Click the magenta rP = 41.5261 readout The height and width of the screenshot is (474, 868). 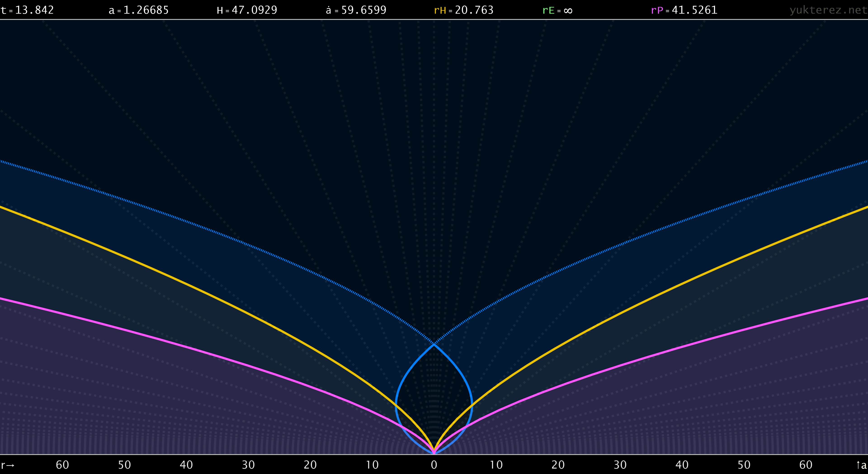pos(684,10)
